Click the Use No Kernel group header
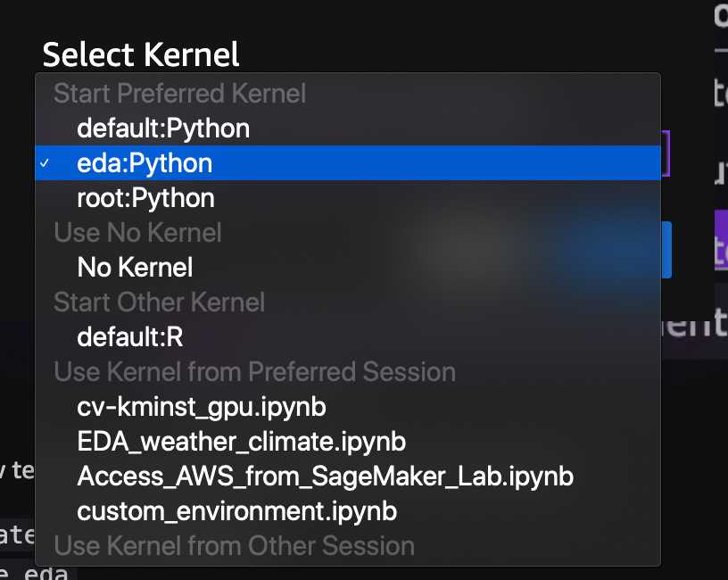Image resolution: width=728 pixels, height=580 pixels. (x=138, y=233)
